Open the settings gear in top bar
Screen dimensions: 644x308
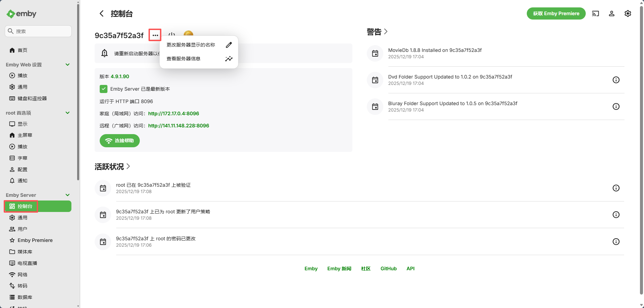tap(627, 13)
